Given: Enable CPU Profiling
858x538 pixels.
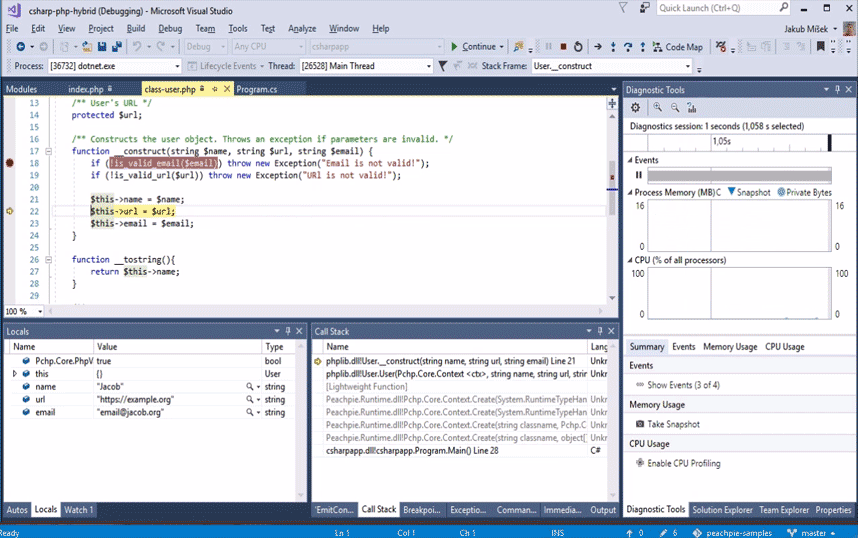Looking at the screenshot, I should point(684,463).
